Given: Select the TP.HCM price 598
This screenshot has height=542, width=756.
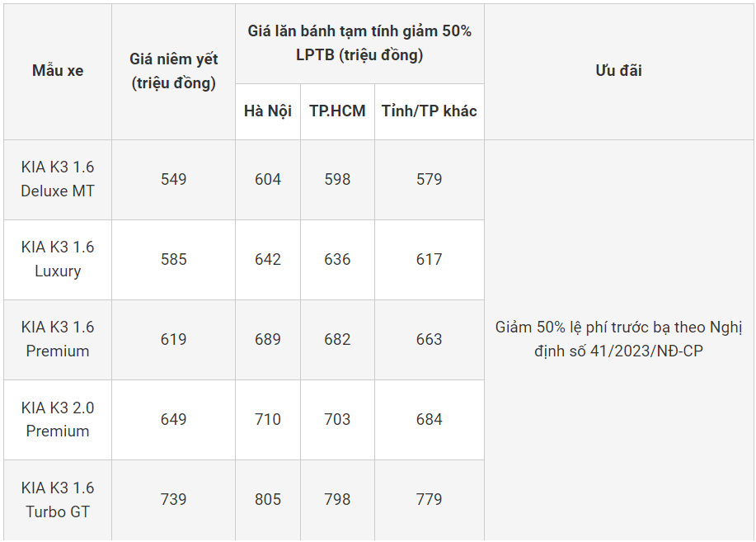Looking at the screenshot, I should pyautogui.click(x=337, y=179).
